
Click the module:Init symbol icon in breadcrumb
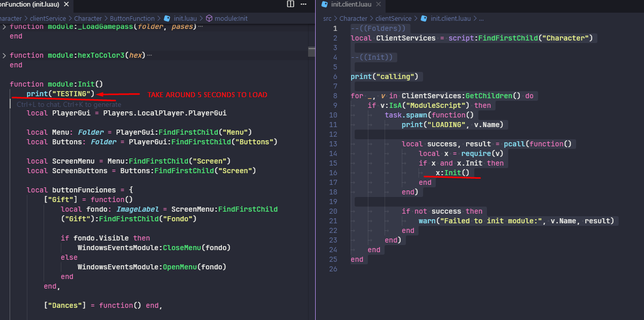[x=209, y=18]
